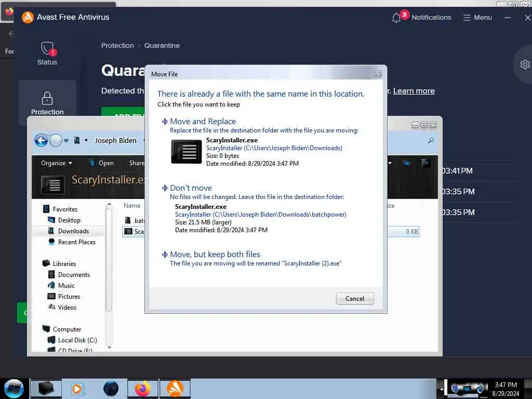Select Downloads in navigation pane

point(69,231)
